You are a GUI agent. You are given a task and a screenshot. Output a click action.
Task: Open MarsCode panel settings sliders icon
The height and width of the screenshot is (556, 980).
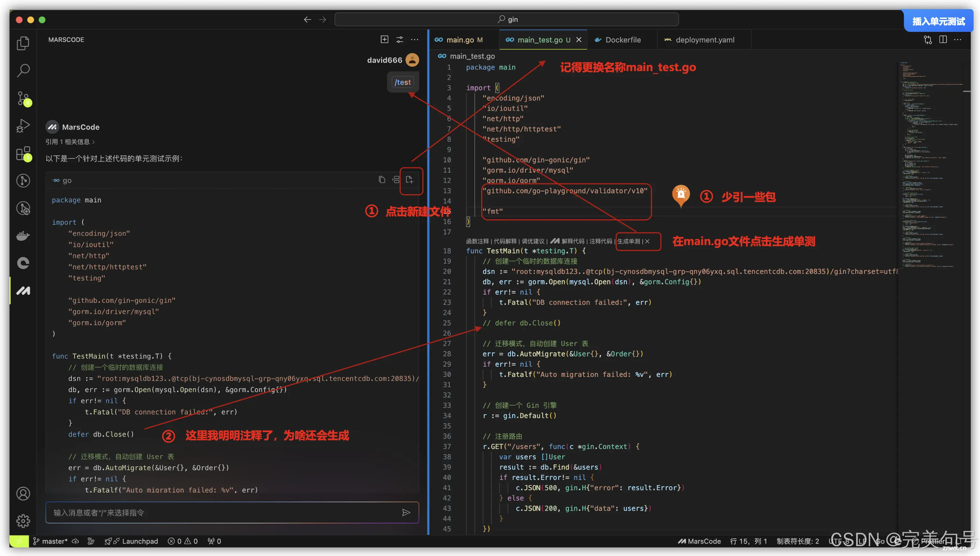399,39
